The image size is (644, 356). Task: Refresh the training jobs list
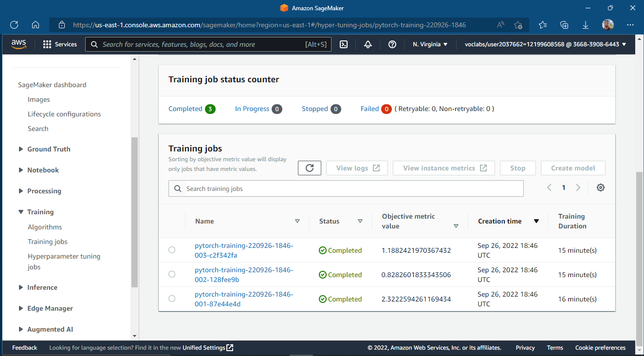(x=310, y=168)
